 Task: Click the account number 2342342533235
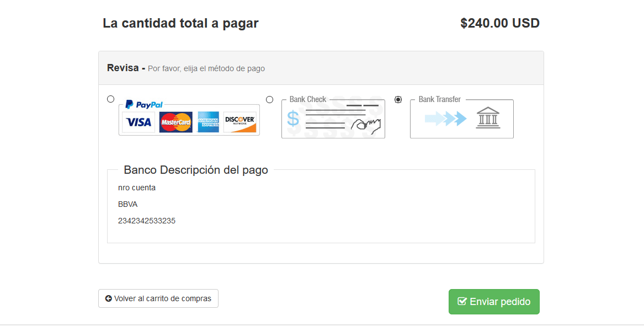(x=147, y=221)
